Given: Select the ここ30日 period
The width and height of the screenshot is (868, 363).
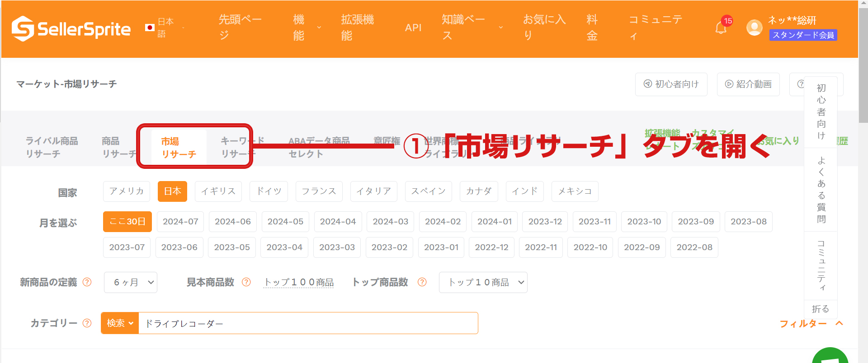Looking at the screenshot, I should [127, 222].
